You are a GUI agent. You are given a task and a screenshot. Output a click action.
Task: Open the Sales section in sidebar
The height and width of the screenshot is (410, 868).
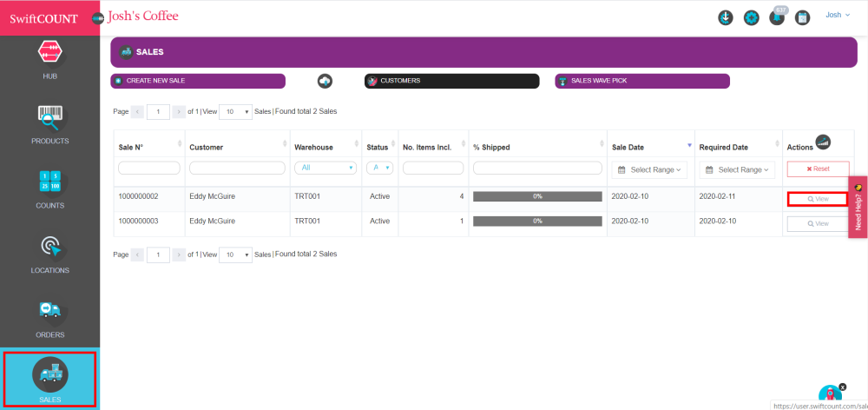[49, 379]
